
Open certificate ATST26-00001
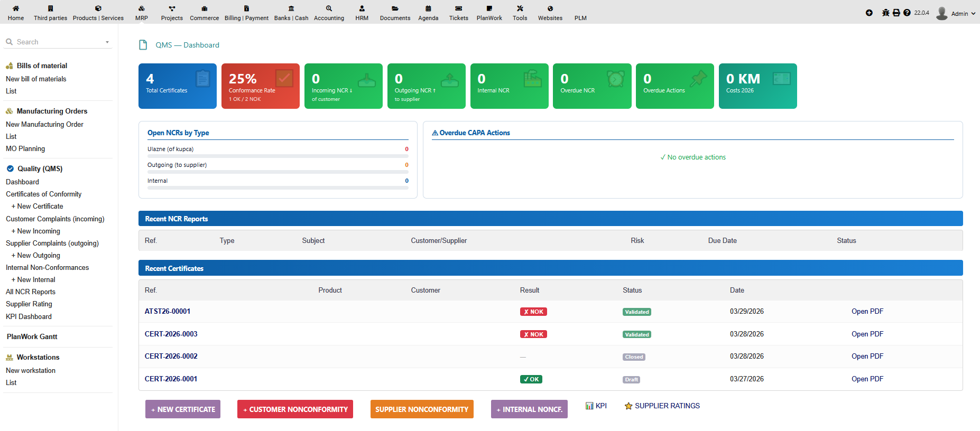coord(168,312)
